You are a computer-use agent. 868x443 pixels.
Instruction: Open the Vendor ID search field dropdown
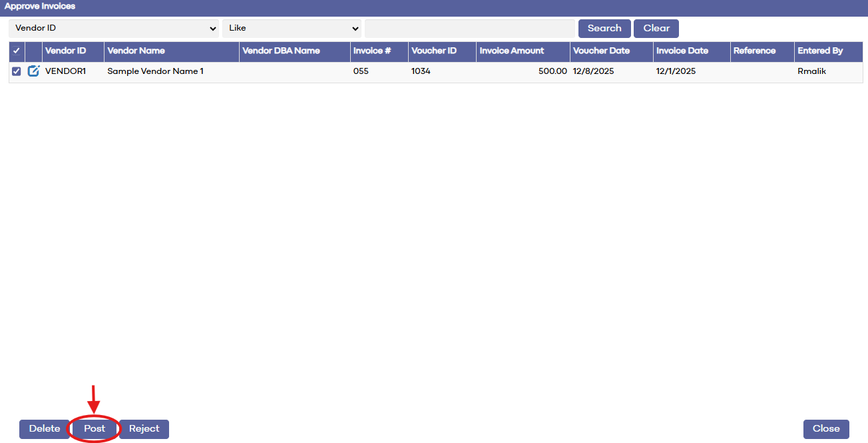click(x=114, y=29)
